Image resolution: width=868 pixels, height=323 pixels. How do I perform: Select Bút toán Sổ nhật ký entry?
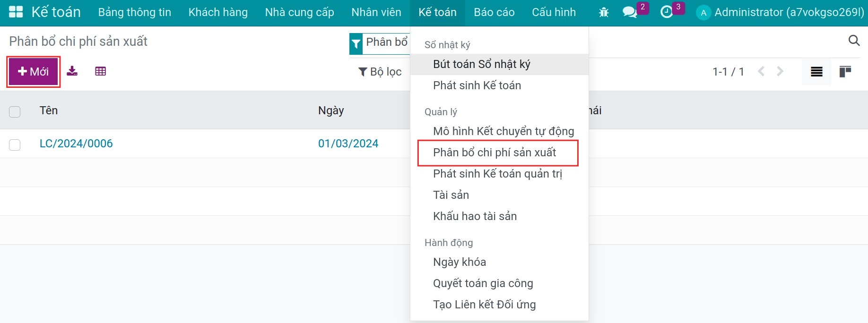(x=499, y=64)
